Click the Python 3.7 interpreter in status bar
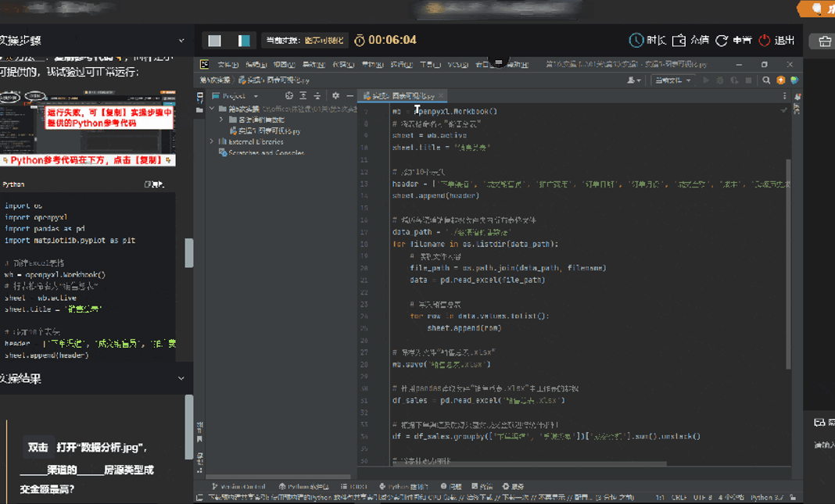The height and width of the screenshot is (504, 835). [x=767, y=498]
